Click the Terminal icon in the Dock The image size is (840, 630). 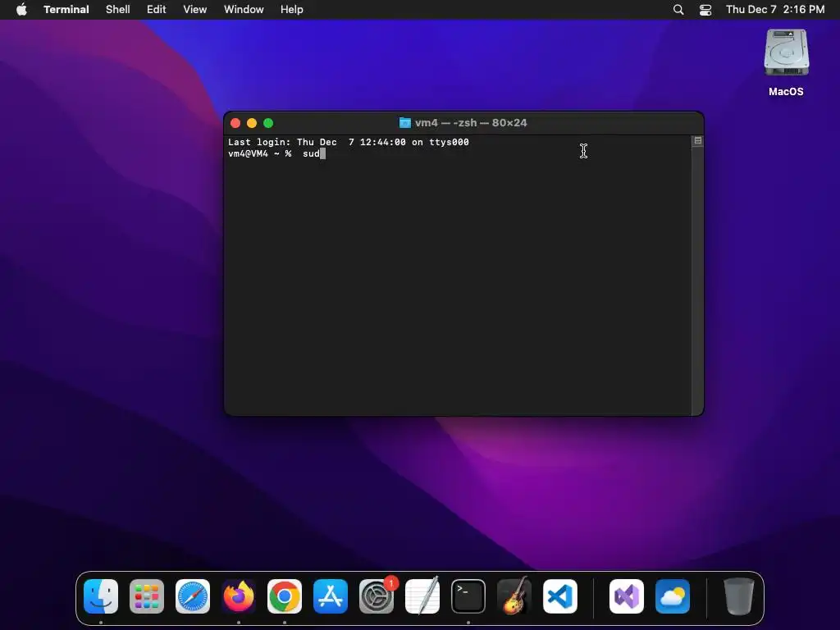(468, 596)
